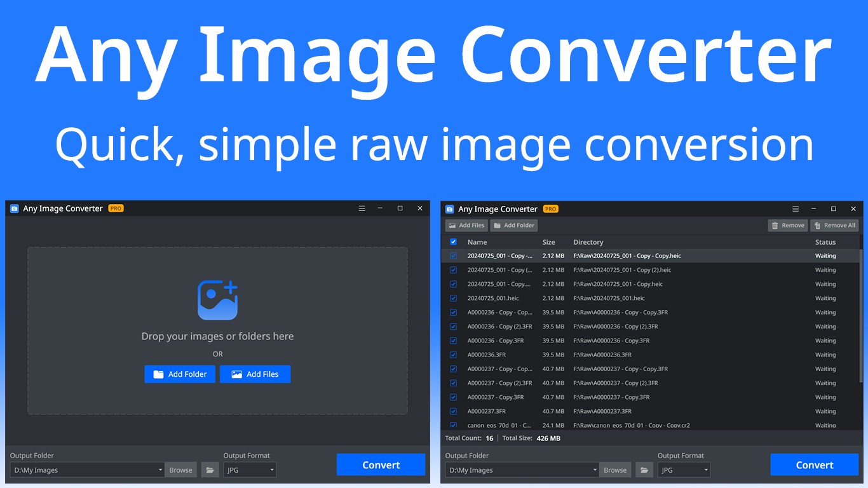Uncheck checkbox for A0000236 - Copy (2).3FR
Screen dimensions: 868x488
(x=453, y=327)
